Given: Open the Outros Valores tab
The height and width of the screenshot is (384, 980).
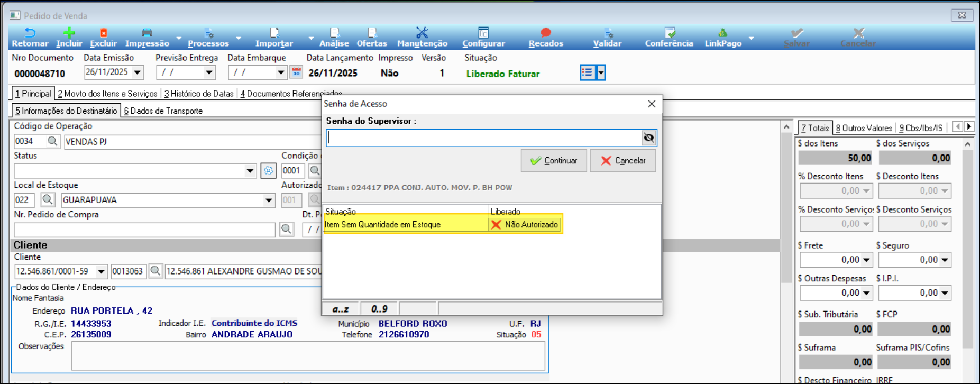Looking at the screenshot, I should pos(864,128).
